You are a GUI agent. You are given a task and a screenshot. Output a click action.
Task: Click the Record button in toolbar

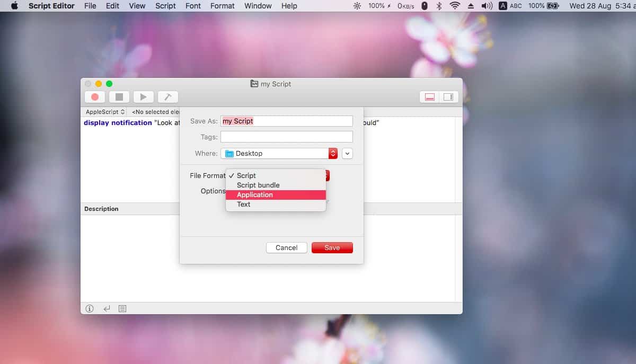point(95,97)
